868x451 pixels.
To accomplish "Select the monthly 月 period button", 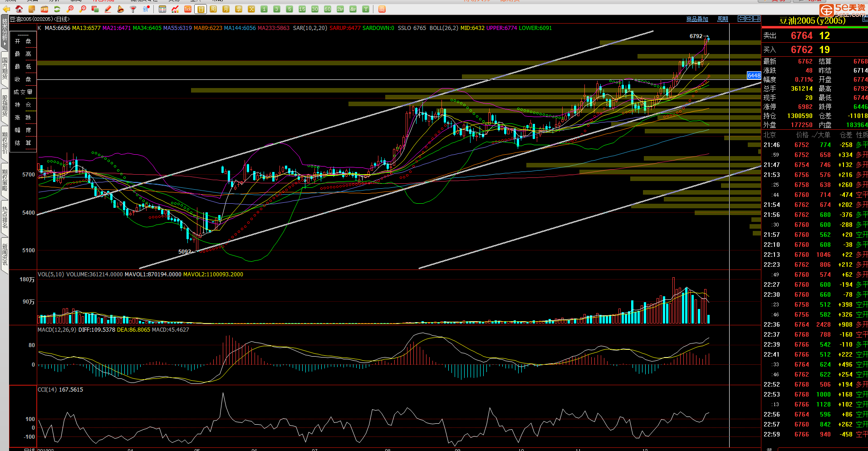I will [226, 9].
